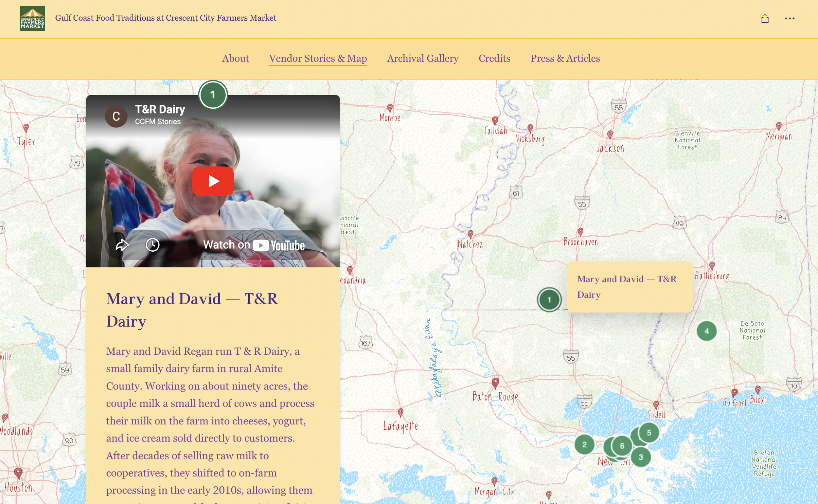818x504 pixels.
Task: Select Vendor Stories & Map tab
Action: [x=318, y=58]
